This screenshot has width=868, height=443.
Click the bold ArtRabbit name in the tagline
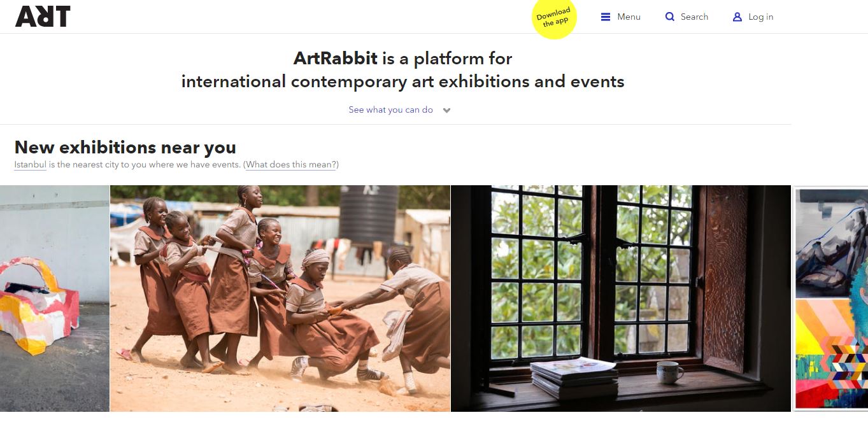(336, 59)
